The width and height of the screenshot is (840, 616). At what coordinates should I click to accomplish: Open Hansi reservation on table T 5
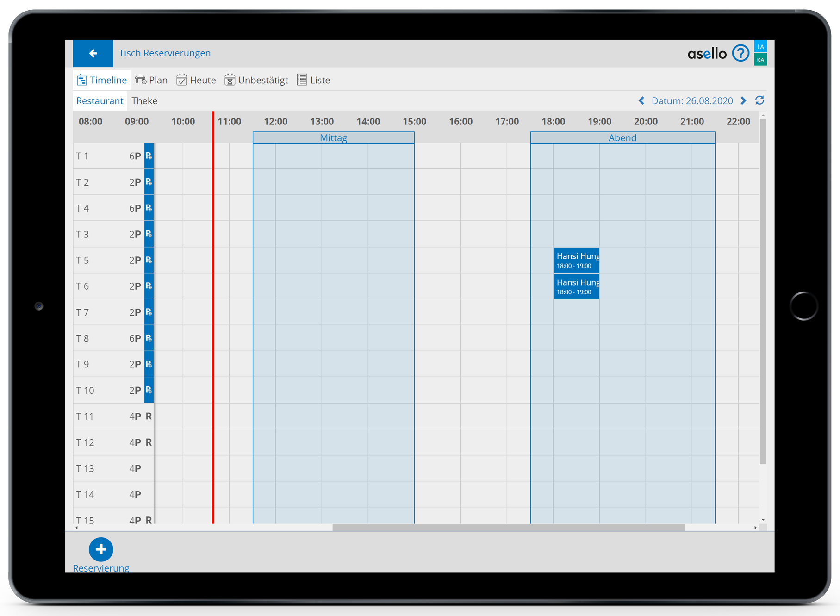[576, 260]
